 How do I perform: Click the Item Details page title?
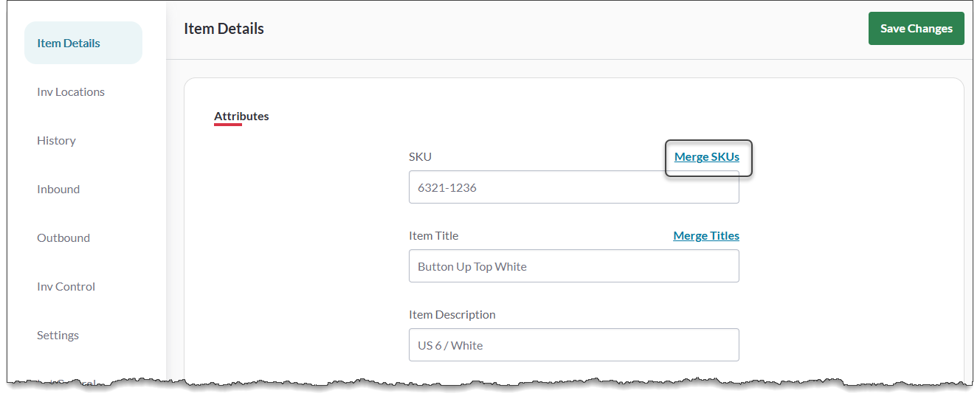pyautogui.click(x=224, y=29)
